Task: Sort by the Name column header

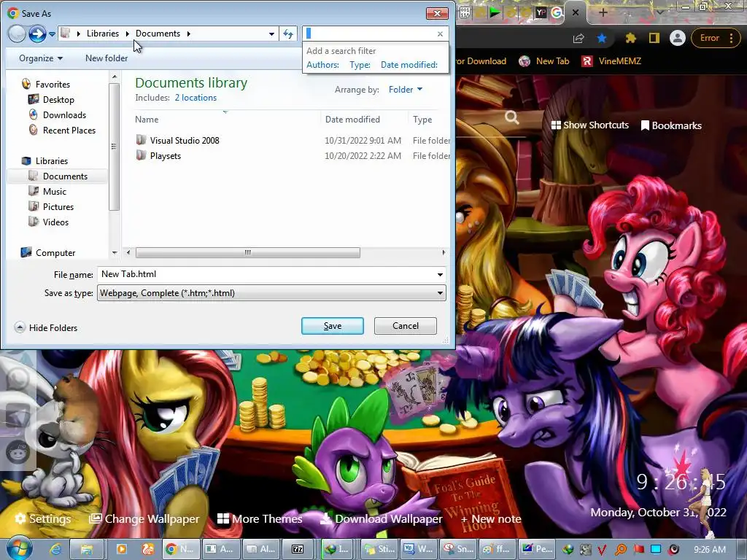Action: pyautogui.click(x=146, y=120)
